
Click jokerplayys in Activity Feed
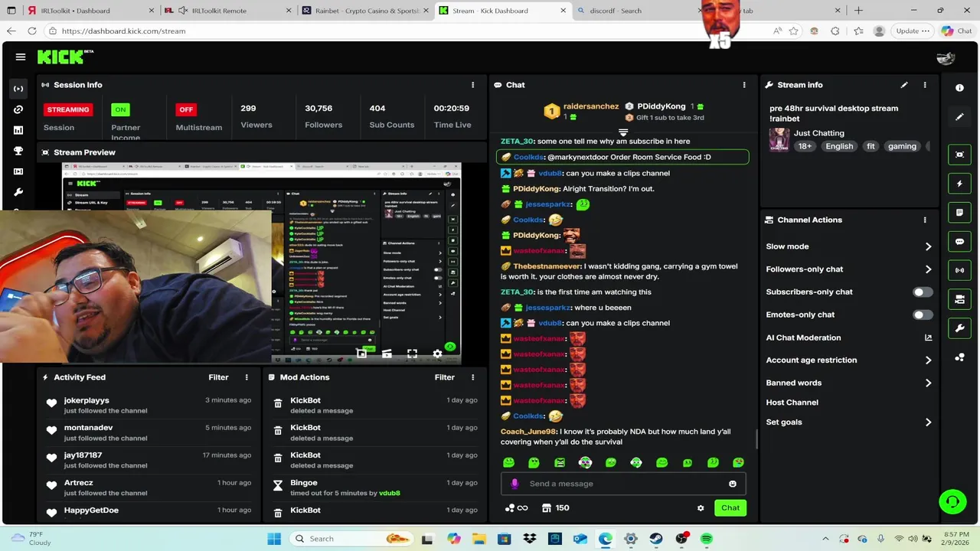click(87, 400)
